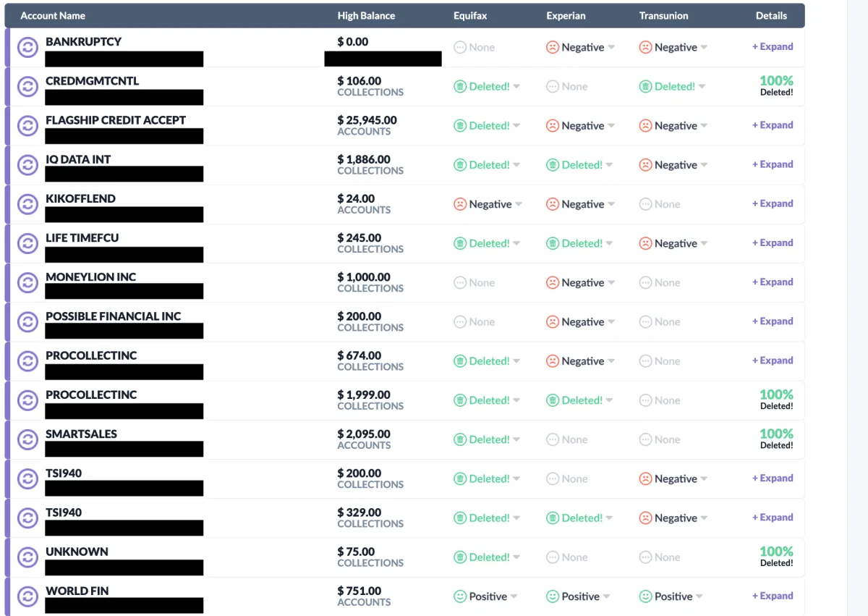868x616 pixels.
Task: Click the refresh icon beside SMARTSALES
Action: coord(27,439)
